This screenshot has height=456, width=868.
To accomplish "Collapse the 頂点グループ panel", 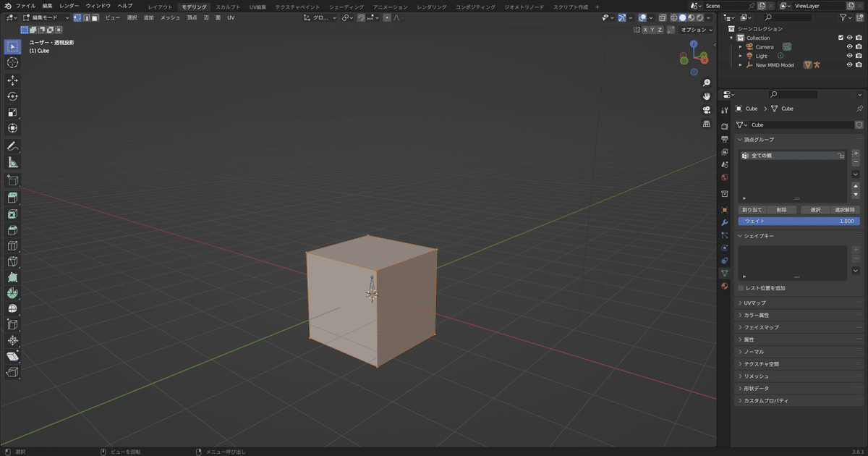I will 799,139.
